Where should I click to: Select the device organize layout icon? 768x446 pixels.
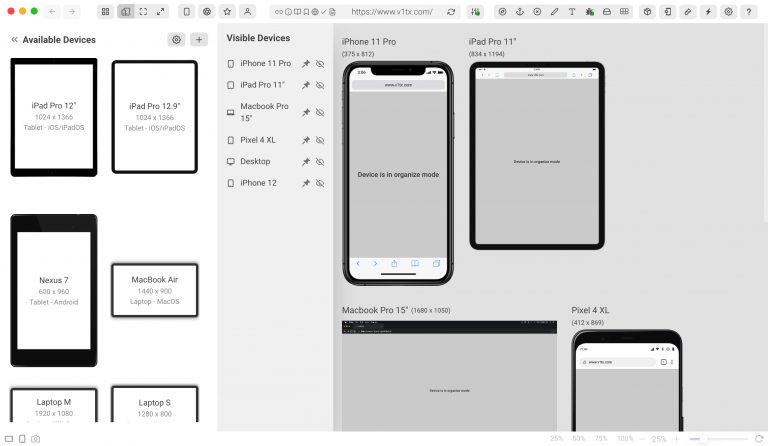point(126,12)
